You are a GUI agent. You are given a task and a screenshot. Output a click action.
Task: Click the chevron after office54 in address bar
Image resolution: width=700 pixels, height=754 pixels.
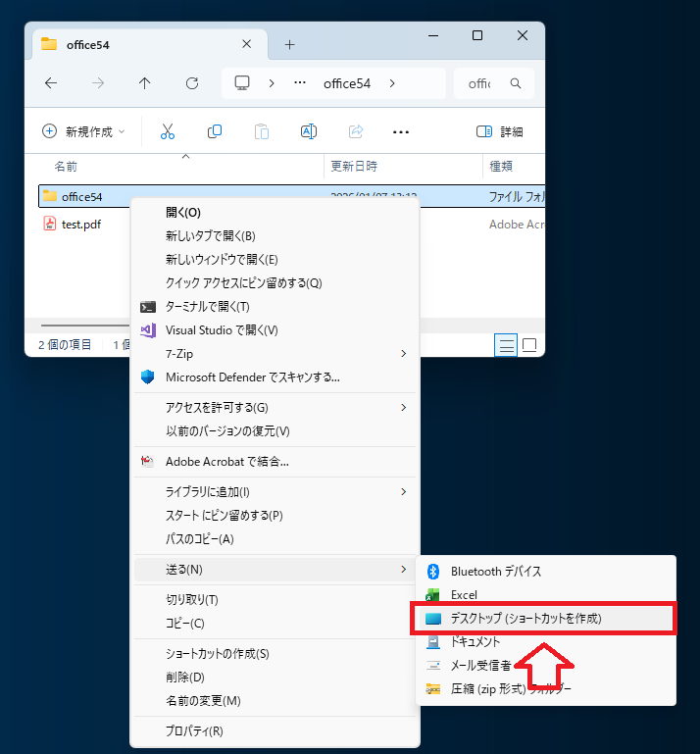[x=392, y=83]
